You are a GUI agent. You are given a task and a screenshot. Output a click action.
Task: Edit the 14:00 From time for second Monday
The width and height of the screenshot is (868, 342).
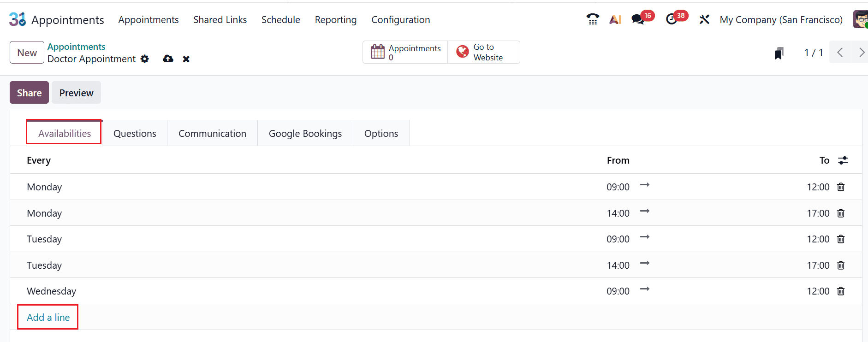coord(618,213)
